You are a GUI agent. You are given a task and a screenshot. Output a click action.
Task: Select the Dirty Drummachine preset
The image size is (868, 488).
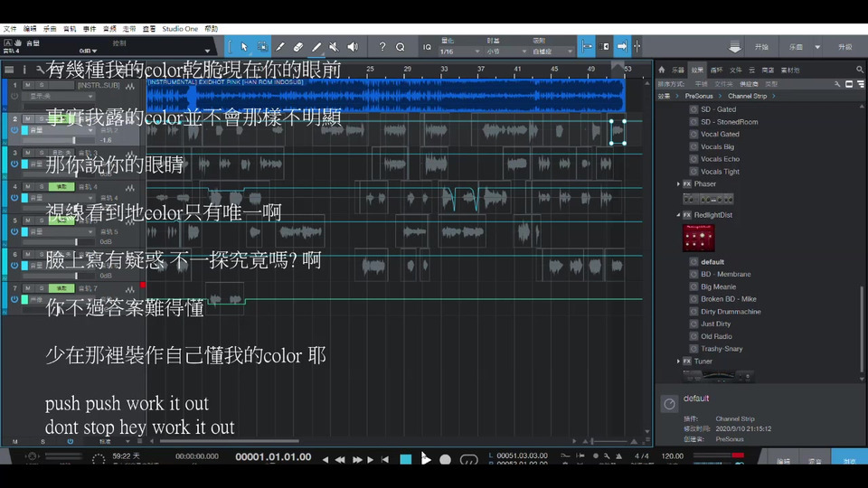731,312
